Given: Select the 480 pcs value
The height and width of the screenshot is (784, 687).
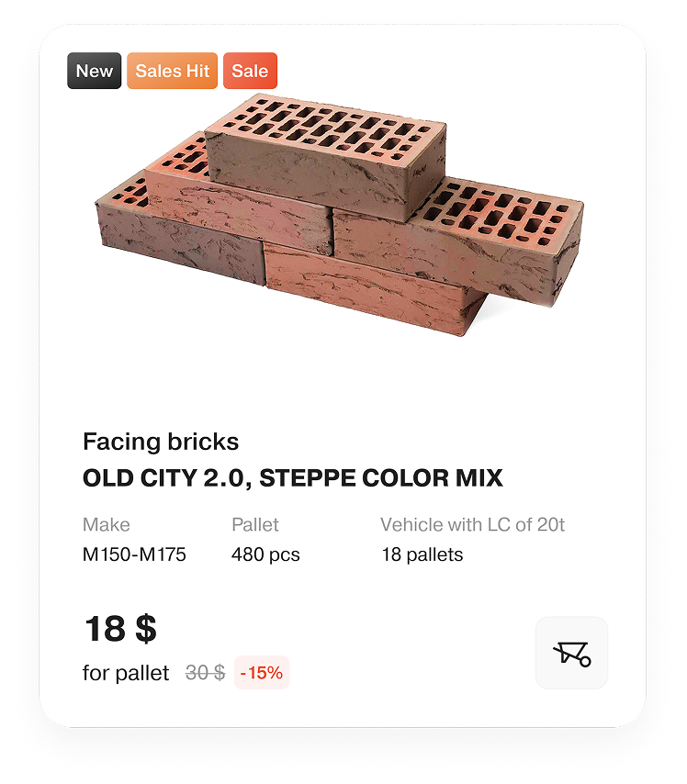Looking at the screenshot, I should (265, 554).
